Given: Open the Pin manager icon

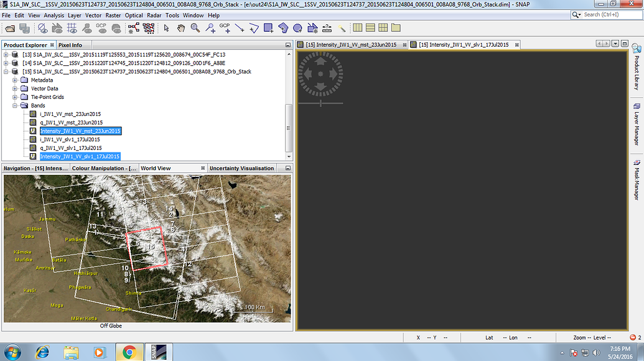Looking at the screenshot, I should click(x=88, y=28).
